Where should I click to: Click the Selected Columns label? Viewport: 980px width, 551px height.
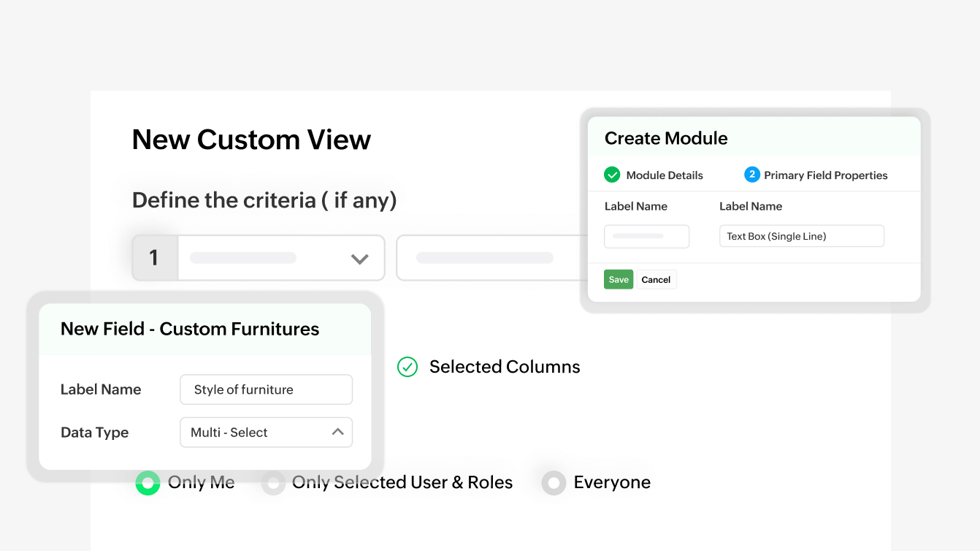point(505,367)
